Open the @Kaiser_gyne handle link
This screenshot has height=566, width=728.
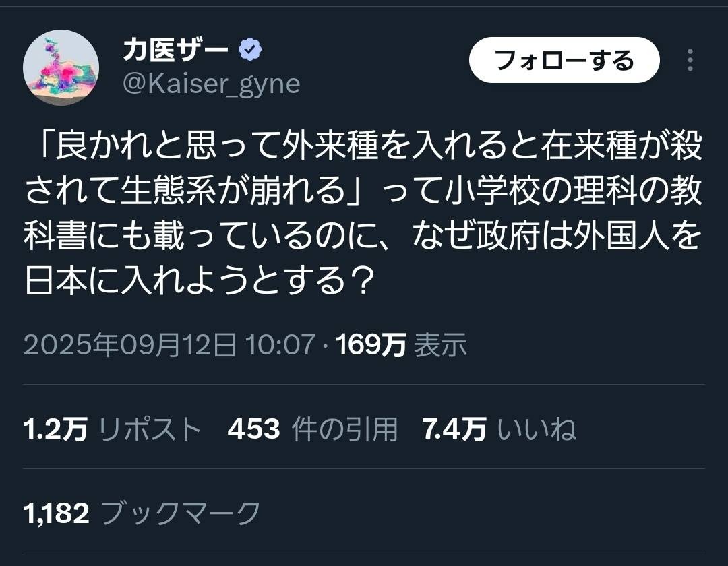tap(211, 84)
